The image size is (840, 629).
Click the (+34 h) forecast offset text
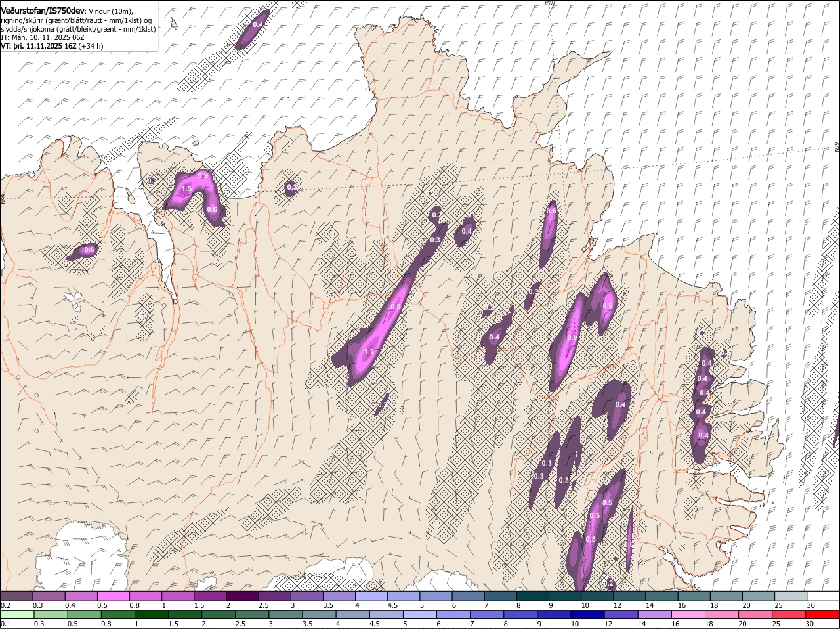pos(92,47)
